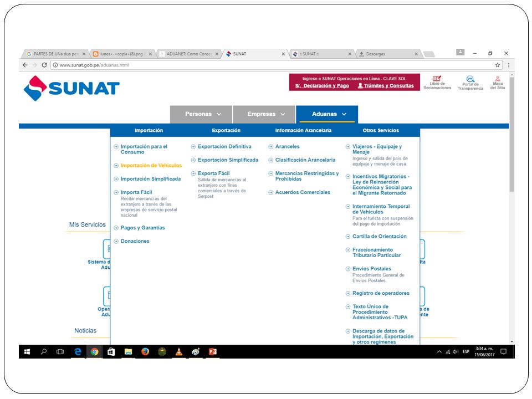Screen dimensions: 532x399
Task: Click the browser back arrow
Action: point(25,65)
